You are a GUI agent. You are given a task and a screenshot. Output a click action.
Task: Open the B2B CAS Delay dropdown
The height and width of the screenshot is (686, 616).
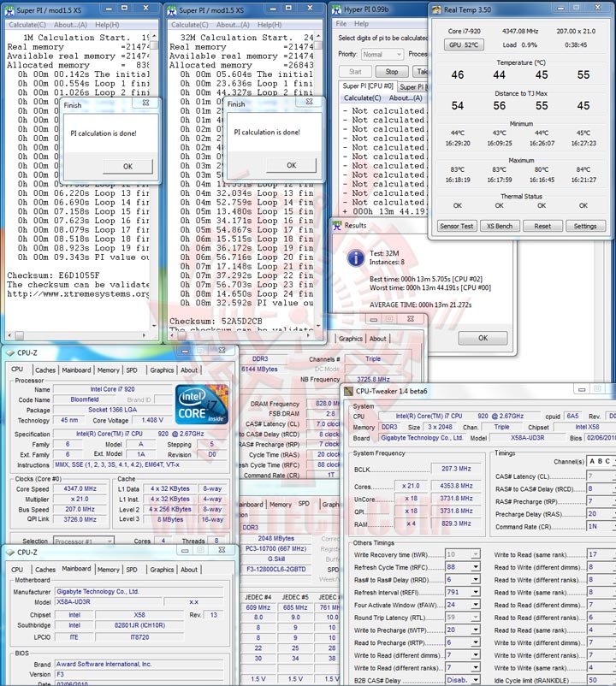click(475, 680)
